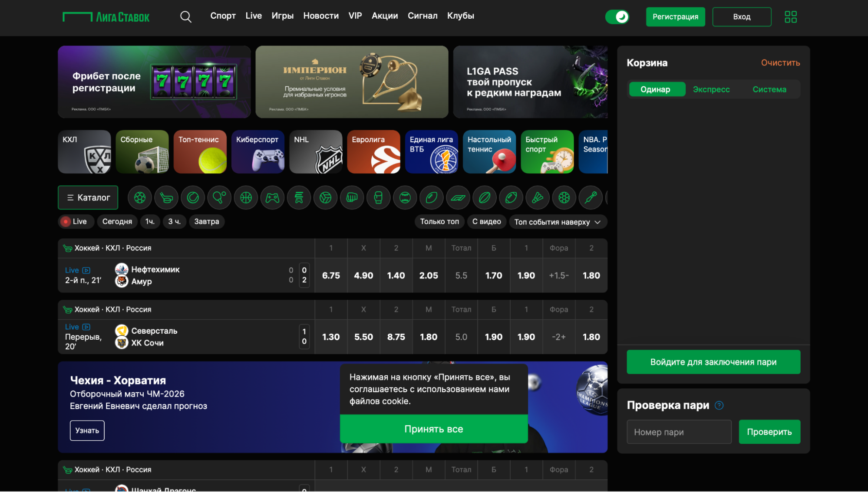The image size is (868, 492).
Task: Toggle the 3 ч. time filter
Action: coord(175,222)
